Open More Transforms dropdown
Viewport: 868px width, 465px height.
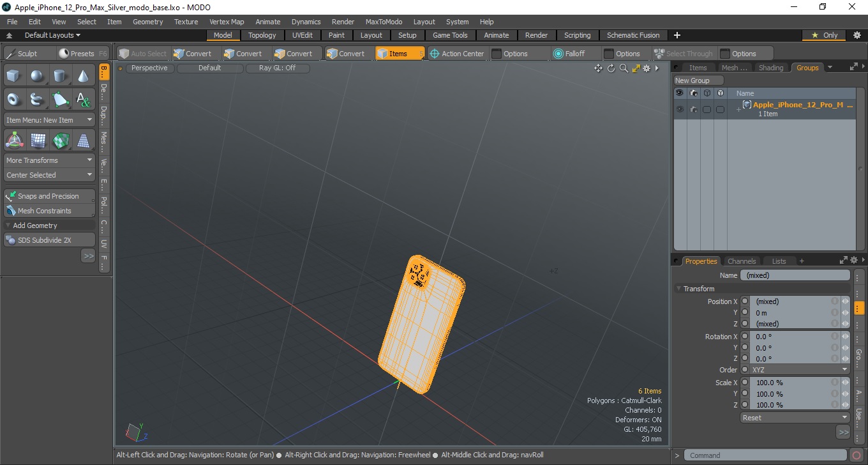pyautogui.click(x=50, y=160)
